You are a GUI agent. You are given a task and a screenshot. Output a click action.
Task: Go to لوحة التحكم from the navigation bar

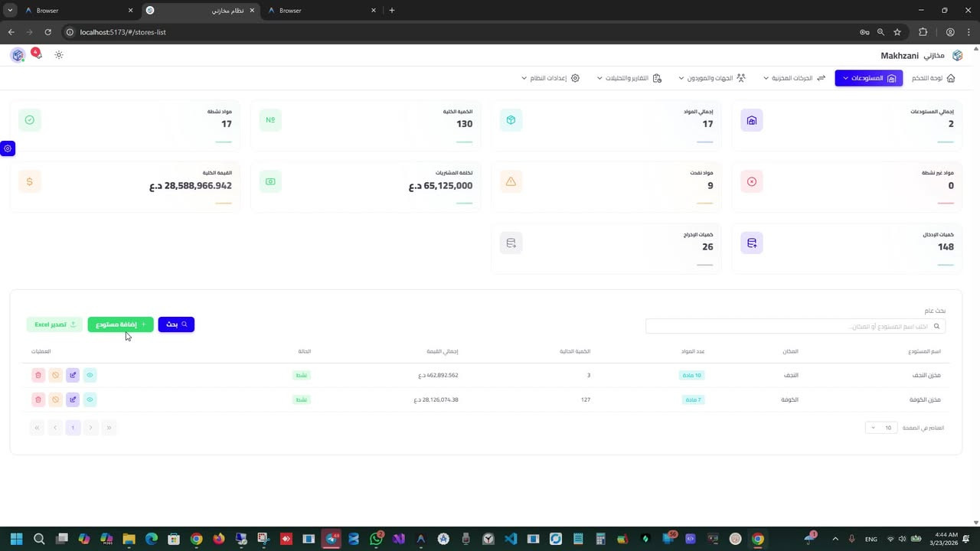933,77
